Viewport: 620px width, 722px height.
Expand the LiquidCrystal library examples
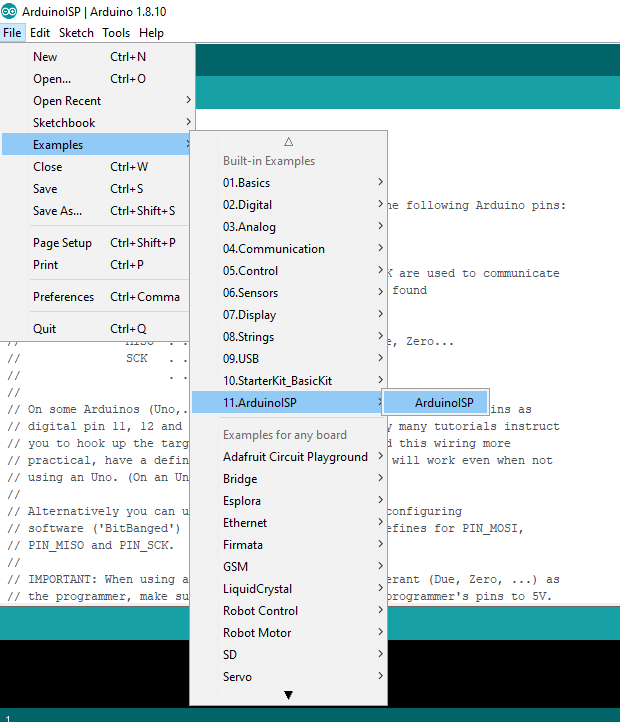coord(288,589)
